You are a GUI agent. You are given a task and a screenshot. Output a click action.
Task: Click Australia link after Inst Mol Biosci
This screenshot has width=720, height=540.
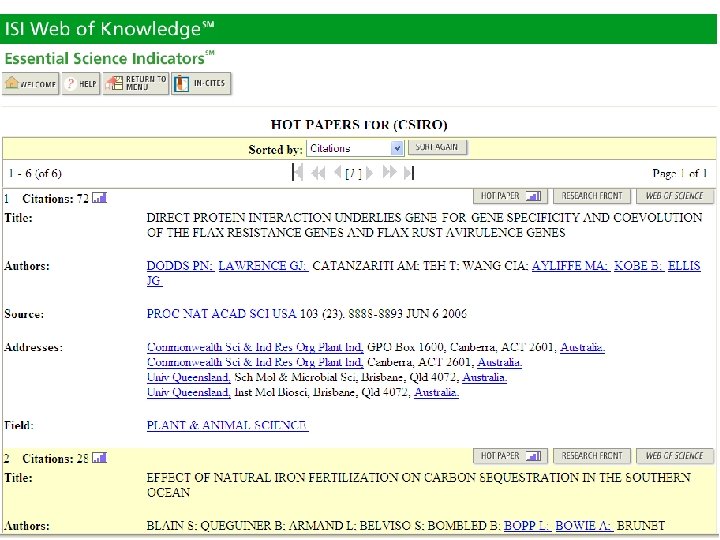(436, 393)
